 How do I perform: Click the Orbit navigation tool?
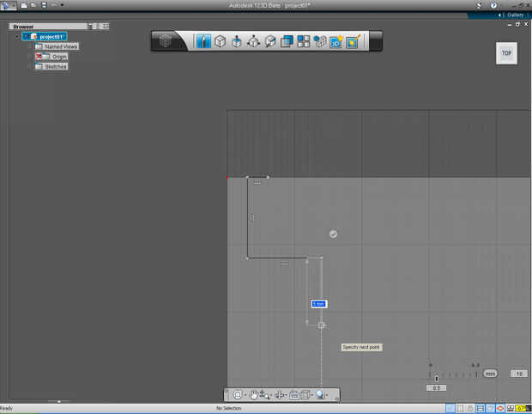pyautogui.click(x=280, y=394)
